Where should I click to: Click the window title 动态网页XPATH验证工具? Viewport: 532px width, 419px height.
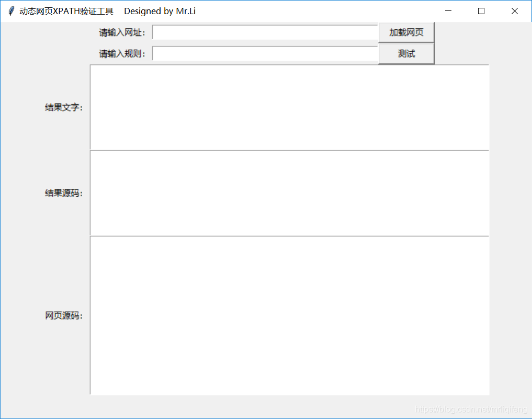[66, 11]
